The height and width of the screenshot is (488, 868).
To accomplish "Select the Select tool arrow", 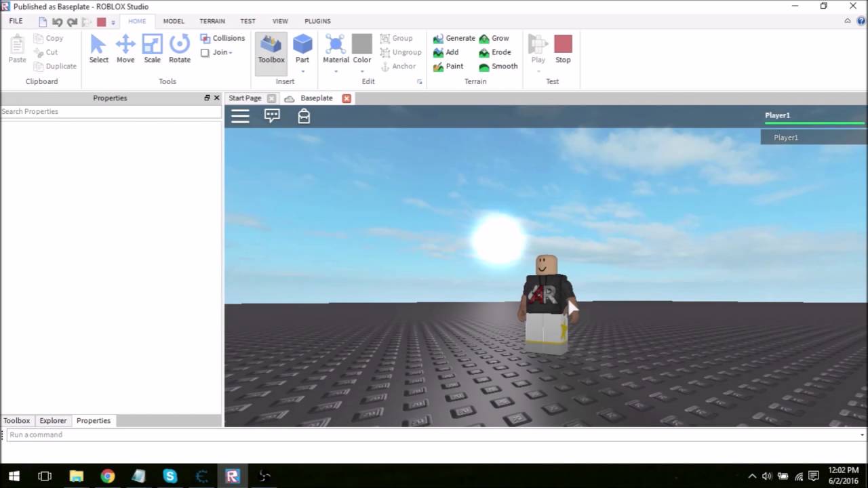I will click(98, 49).
